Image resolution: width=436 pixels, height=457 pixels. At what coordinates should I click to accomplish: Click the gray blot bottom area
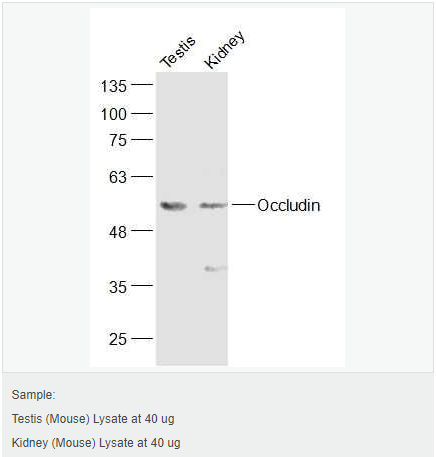click(192, 353)
